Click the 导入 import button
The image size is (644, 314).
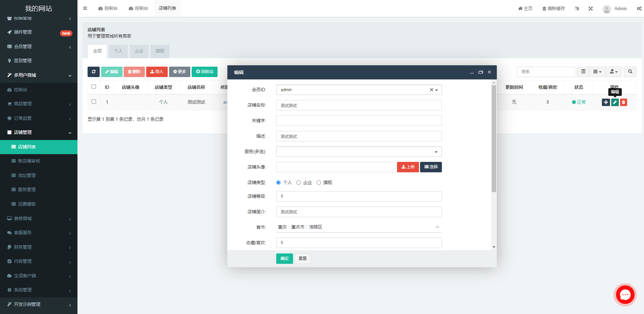157,72
